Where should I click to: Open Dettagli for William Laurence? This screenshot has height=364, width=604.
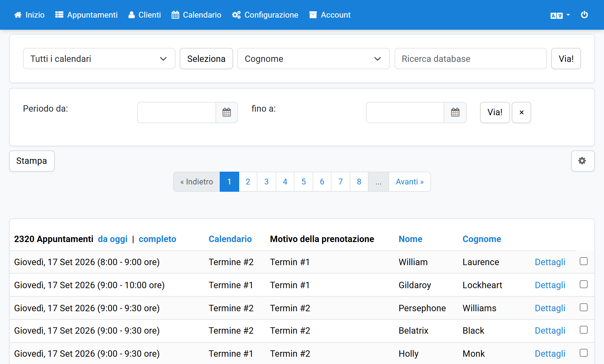(550, 262)
